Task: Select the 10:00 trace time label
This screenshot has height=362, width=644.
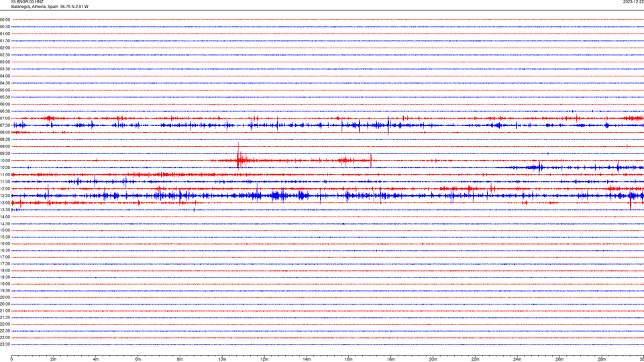Action: (x=5, y=160)
